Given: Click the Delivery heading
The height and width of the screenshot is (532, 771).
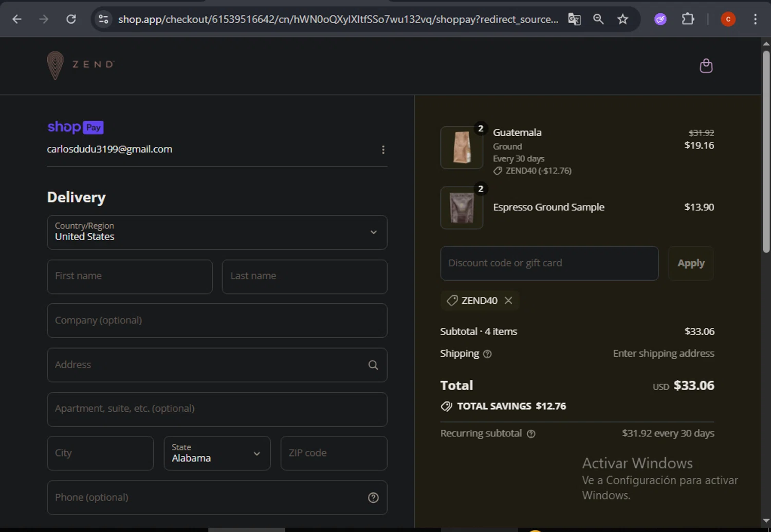Looking at the screenshot, I should pos(76,197).
